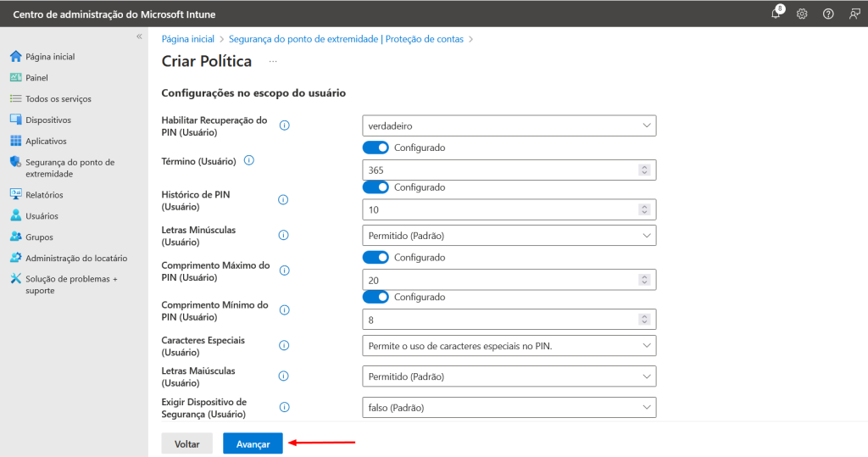
Task: Open the notifications bell icon
Action: (776, 14)
